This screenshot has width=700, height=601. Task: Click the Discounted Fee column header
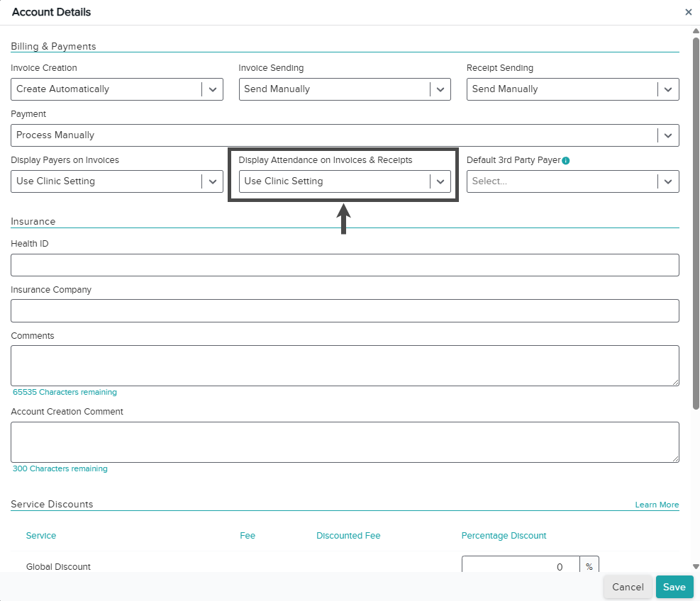(x=348, y=535)
